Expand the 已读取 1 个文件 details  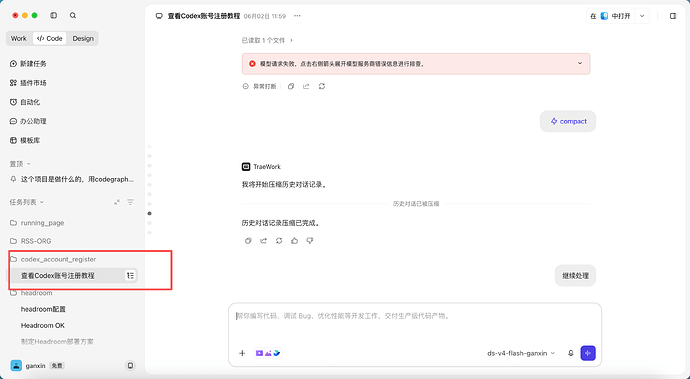tap(267, 40)
